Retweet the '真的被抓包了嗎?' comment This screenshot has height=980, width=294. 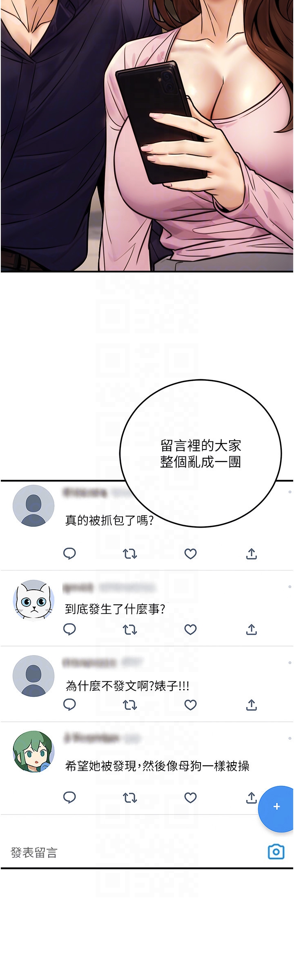(130, 554)
